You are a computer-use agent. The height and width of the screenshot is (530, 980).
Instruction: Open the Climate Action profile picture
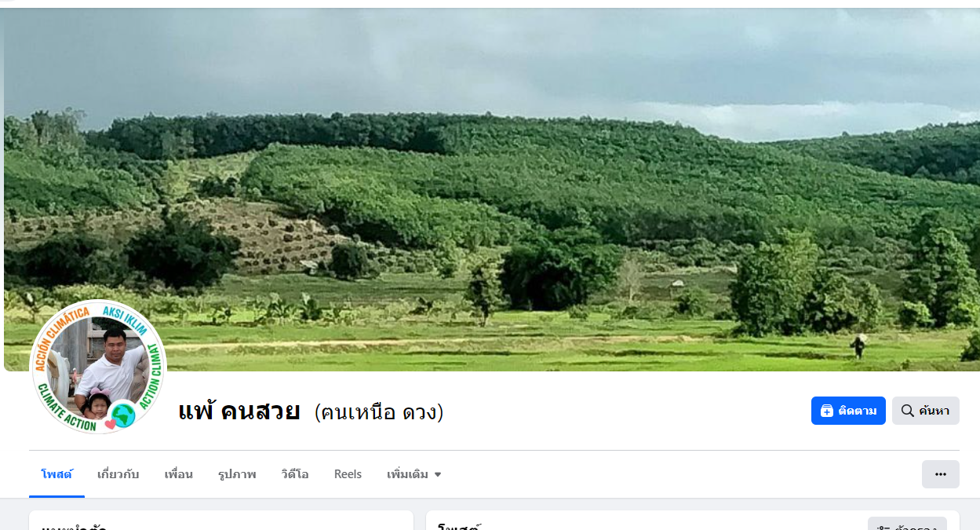pos(98,367)
